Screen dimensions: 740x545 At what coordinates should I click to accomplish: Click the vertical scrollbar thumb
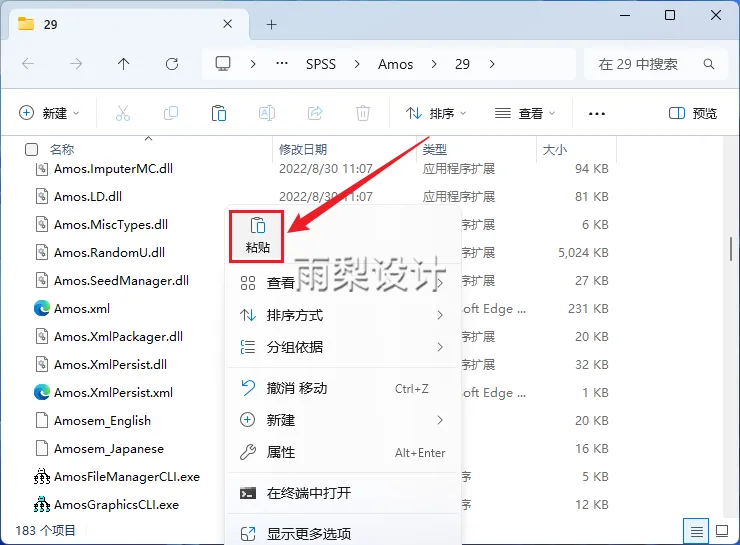pos(731,249)
